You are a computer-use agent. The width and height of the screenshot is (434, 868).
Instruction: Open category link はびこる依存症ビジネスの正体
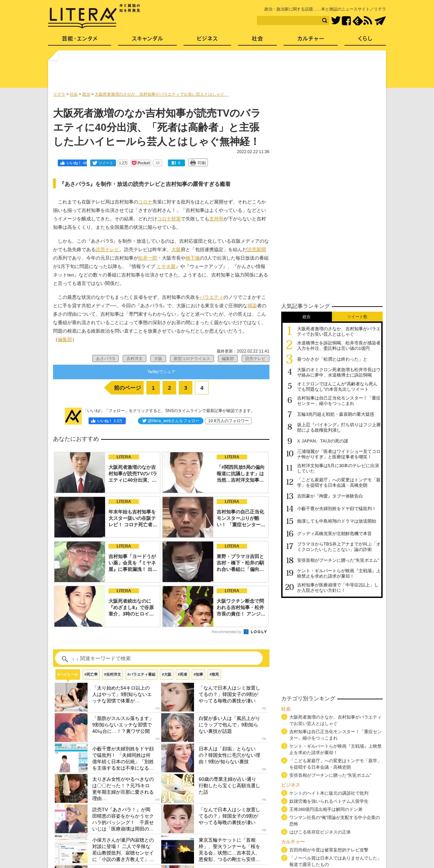(x=320, y=832)
